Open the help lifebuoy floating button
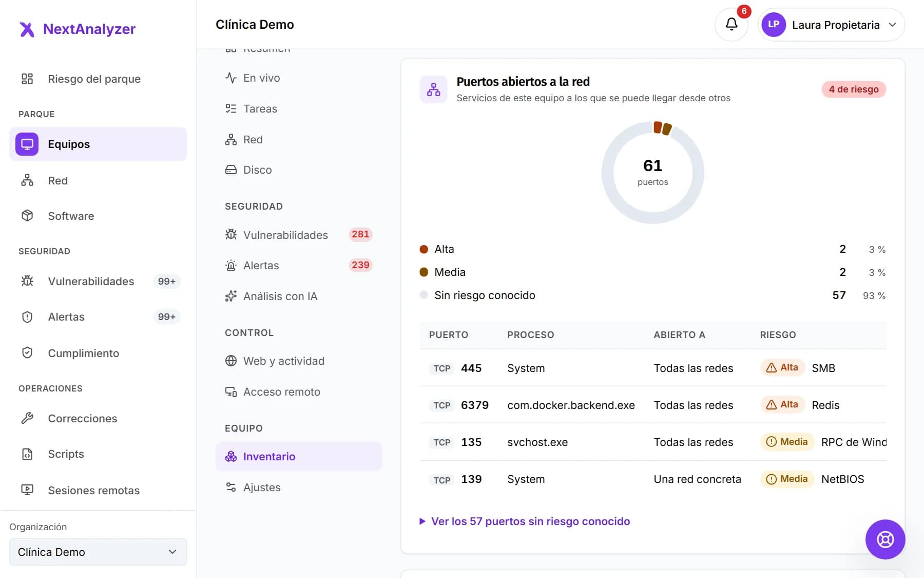This screenshot has height=578, width=924. click(x=885, y=539)
